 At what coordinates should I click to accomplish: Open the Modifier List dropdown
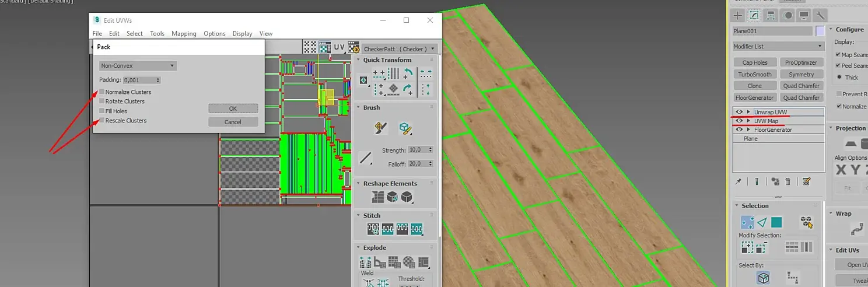pos(778,46)
